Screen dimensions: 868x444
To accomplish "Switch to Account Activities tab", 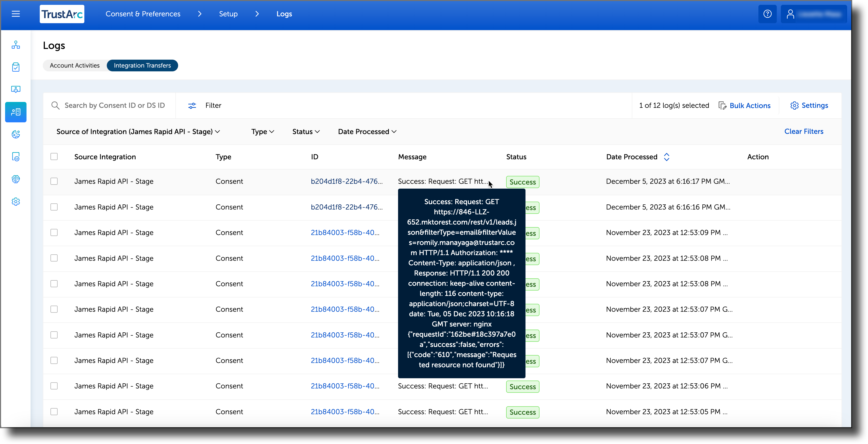I will [74, 66].
